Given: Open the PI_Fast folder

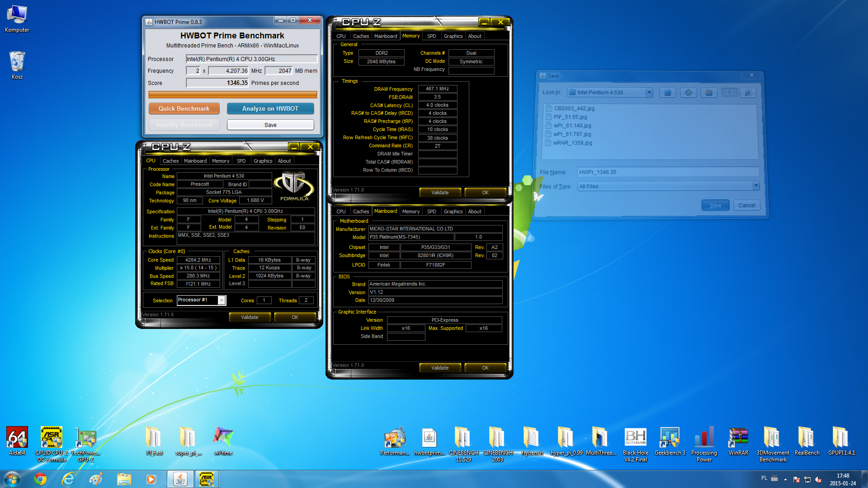Looking at the screenshot, I should tap(154, 441).
